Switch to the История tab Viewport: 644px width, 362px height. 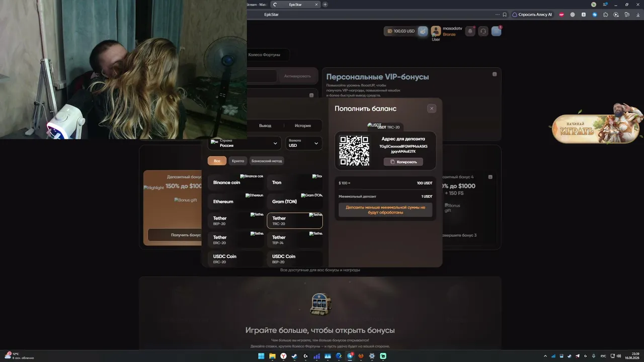point(303,126)
